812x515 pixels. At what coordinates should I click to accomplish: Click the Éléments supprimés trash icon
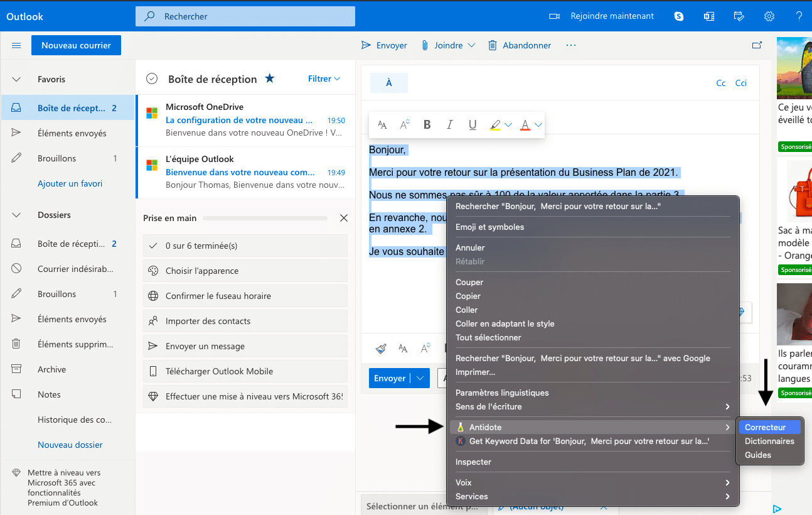point(17,344)
